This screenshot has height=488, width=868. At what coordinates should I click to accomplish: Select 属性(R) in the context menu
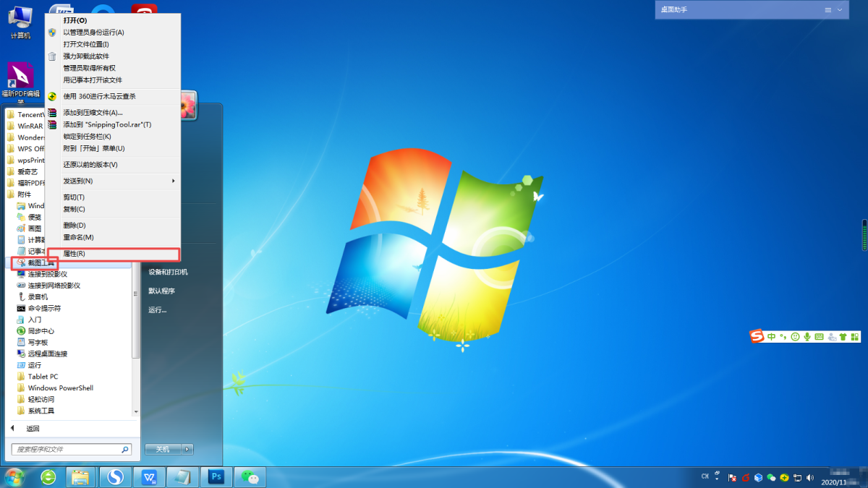(x=74, y=254)
